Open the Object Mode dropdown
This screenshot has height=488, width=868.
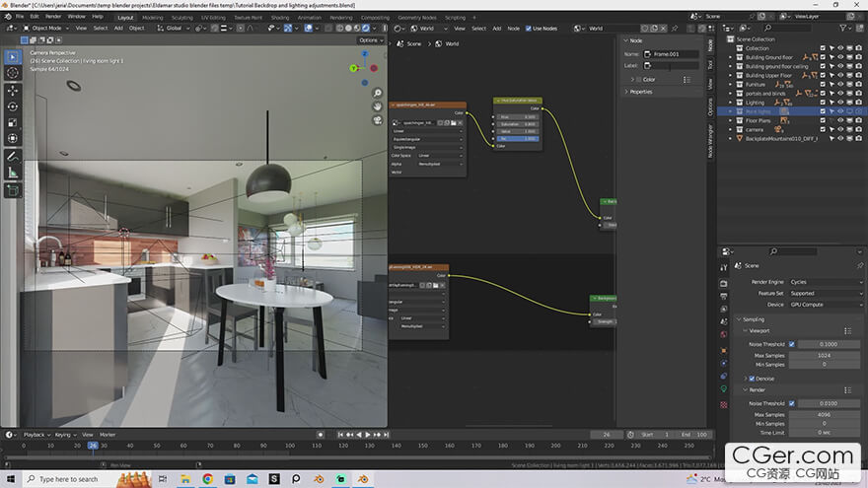[46, 29]
